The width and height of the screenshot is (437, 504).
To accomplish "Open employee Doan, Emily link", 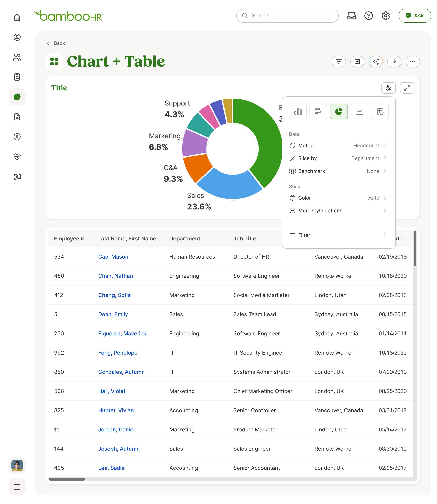I will [x=113, y=314].
